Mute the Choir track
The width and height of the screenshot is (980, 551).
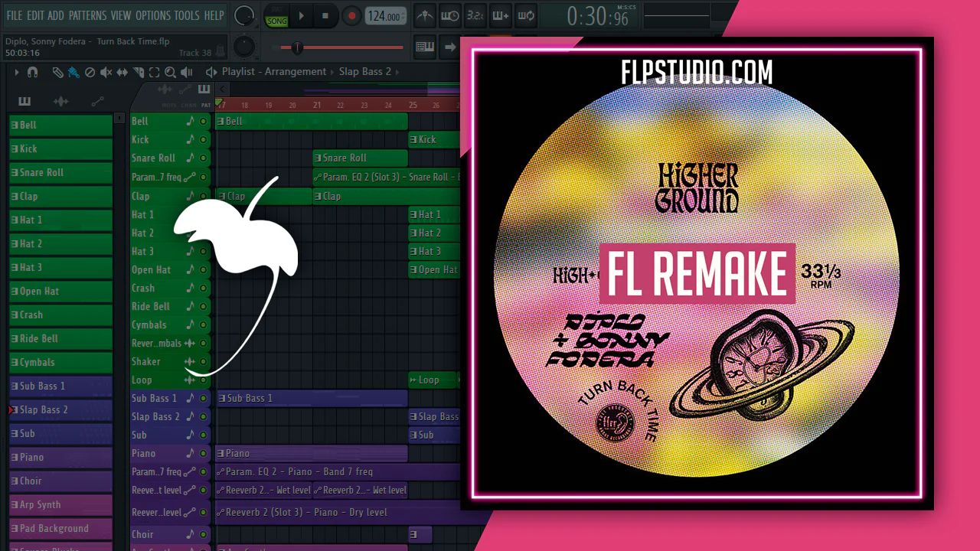[x=204, y=535]
